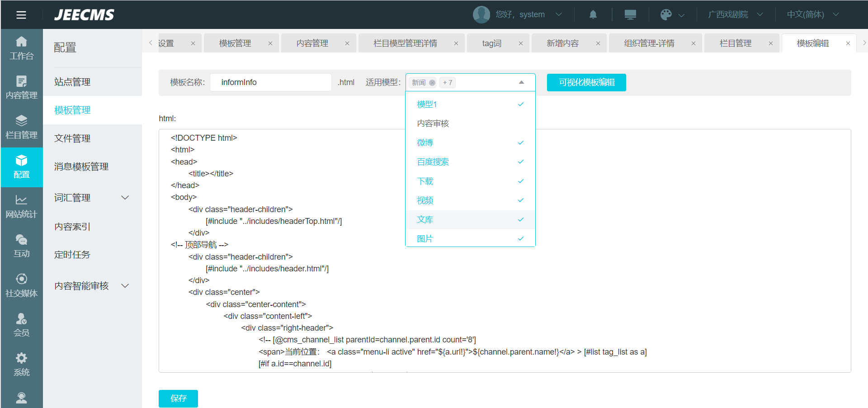Close the 组织管理-详情 tab
This screenshot has height=408, width=868.
point(693,43)
